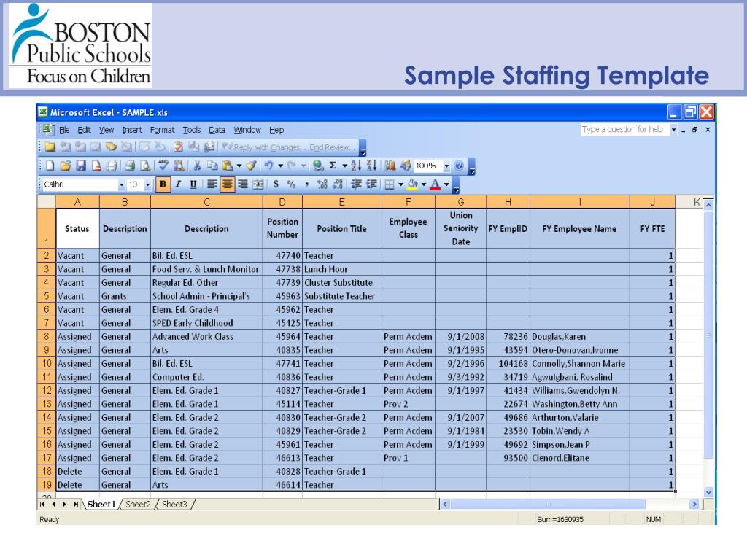Open the font size 10 dropdown
This screenshot has height=560, width=747.
[x=147, y=184]
